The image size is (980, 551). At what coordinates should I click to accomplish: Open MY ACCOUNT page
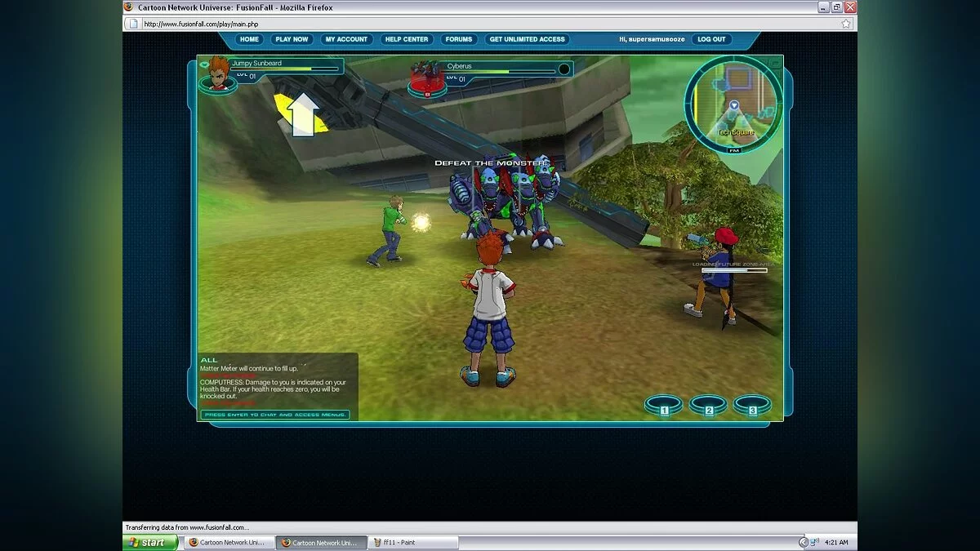[346, 39]
